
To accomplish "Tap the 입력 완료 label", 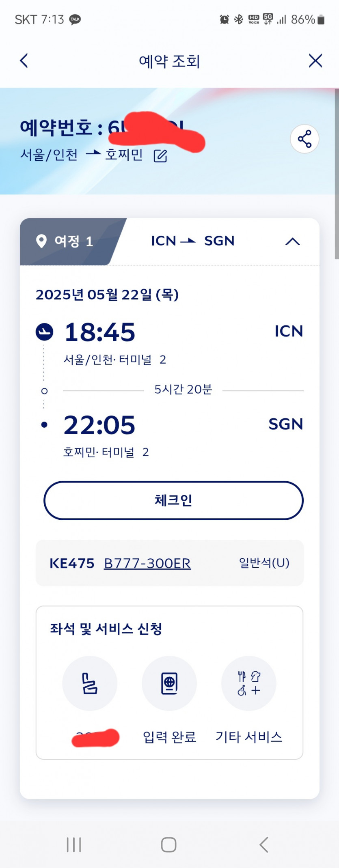I will click(169, 737).
